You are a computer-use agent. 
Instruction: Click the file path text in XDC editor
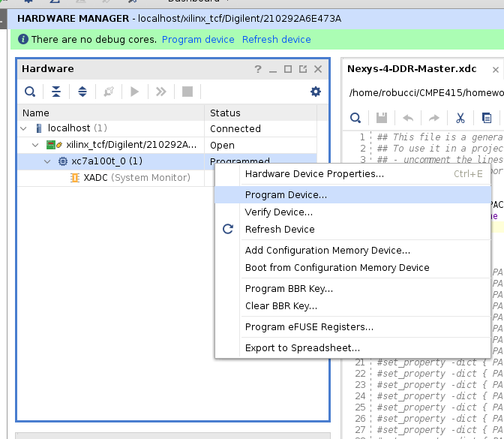[x=426, y=92]
